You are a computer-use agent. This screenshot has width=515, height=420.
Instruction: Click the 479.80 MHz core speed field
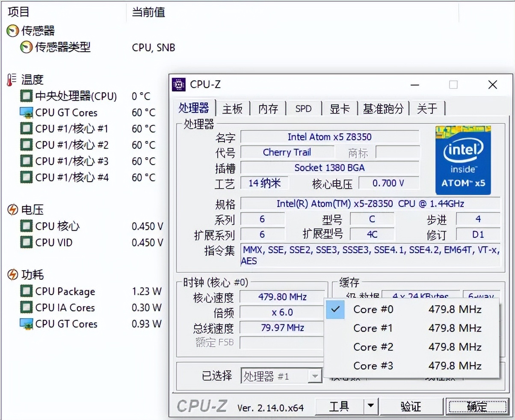tap(282, 297)
